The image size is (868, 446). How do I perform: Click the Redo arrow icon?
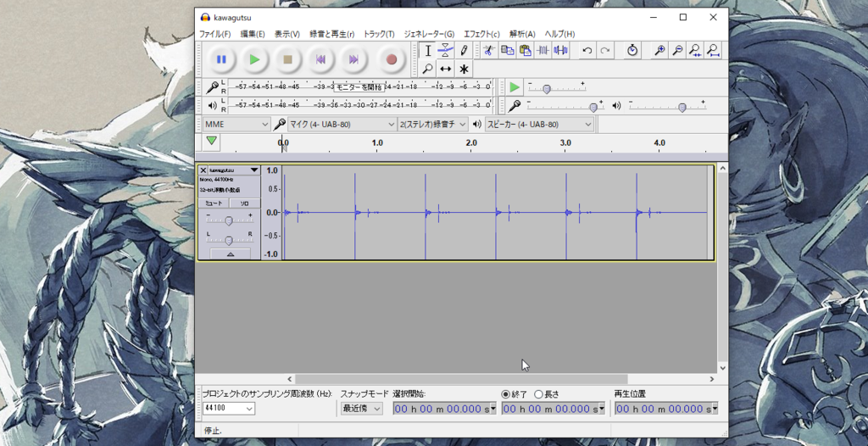click(605, 50)
